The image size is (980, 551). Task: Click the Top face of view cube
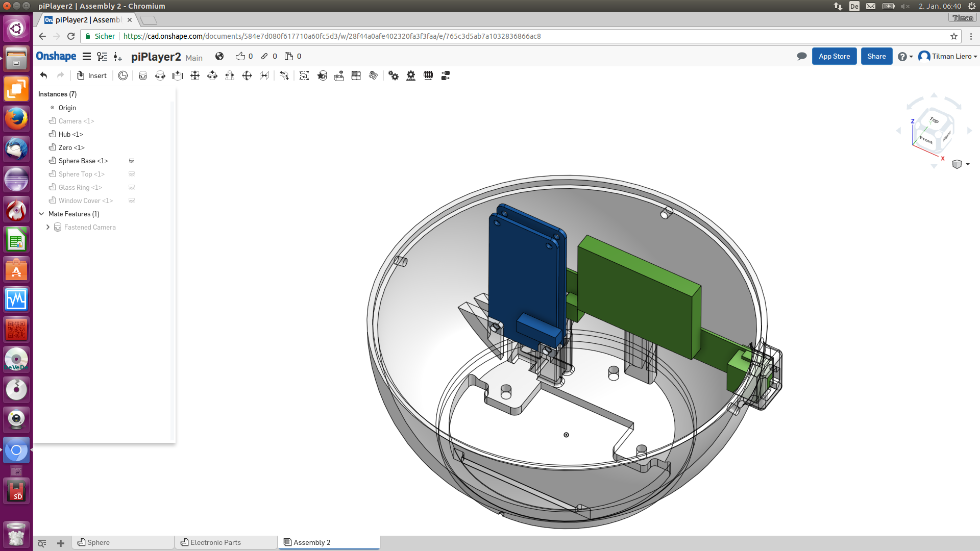click(x=934, y=120)
